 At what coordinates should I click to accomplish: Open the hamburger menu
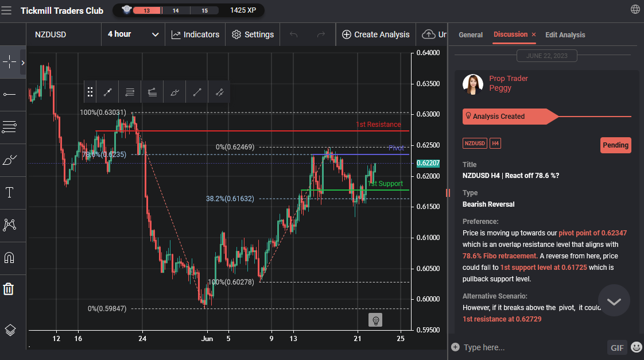coord(6,10)
